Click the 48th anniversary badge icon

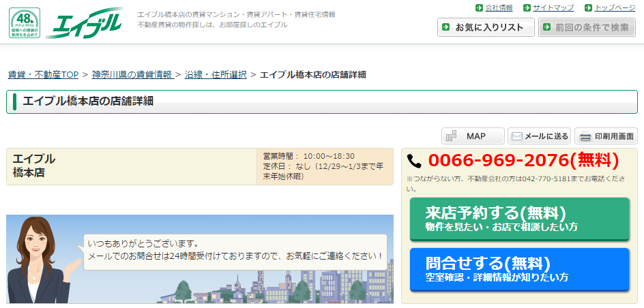click(x=25, y=23)
